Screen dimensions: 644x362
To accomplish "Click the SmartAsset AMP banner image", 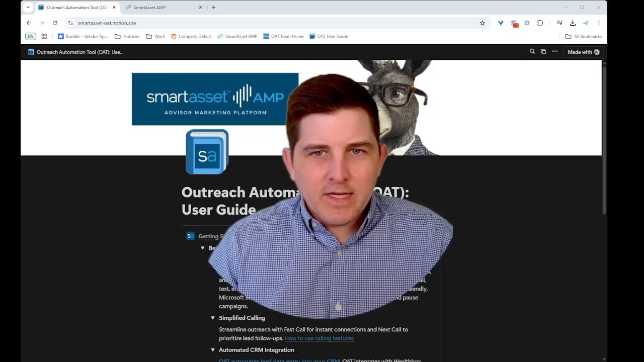I will (215, 99).
